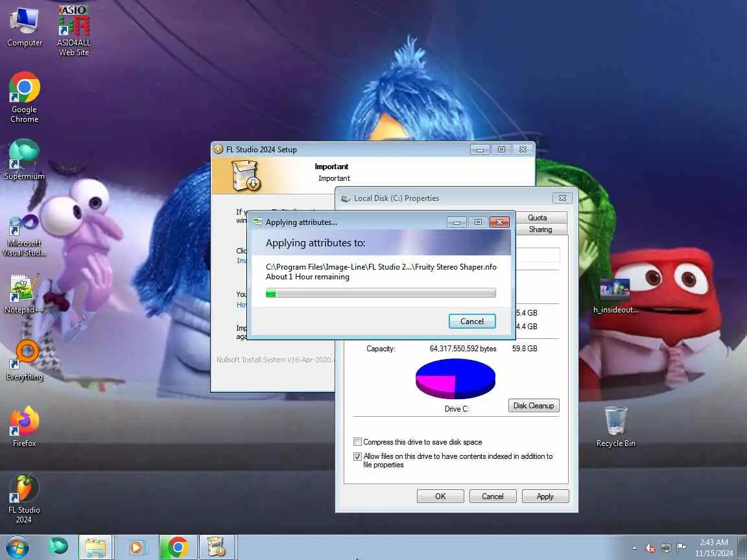Toggle Allow files to have contents indexed

357,456
